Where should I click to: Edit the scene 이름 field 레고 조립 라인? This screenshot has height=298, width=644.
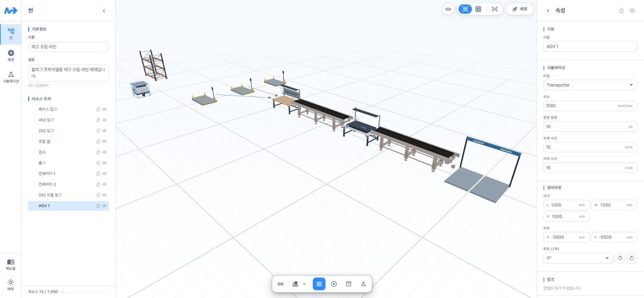click(68, 47)
